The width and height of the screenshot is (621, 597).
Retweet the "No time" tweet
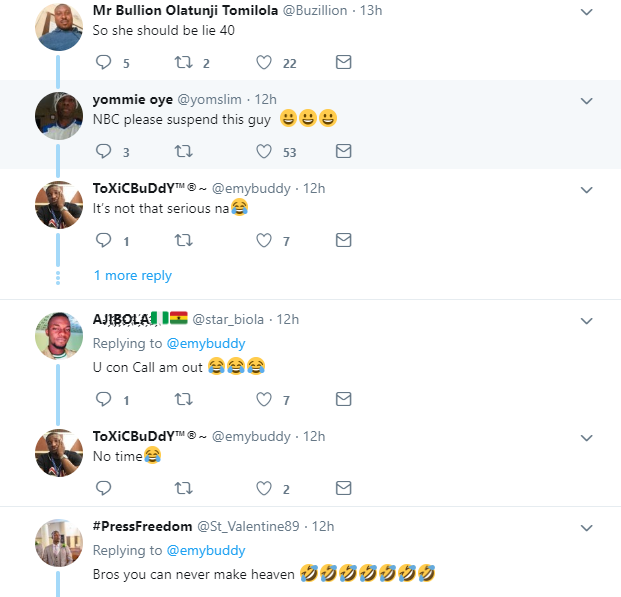pos(184,489)
